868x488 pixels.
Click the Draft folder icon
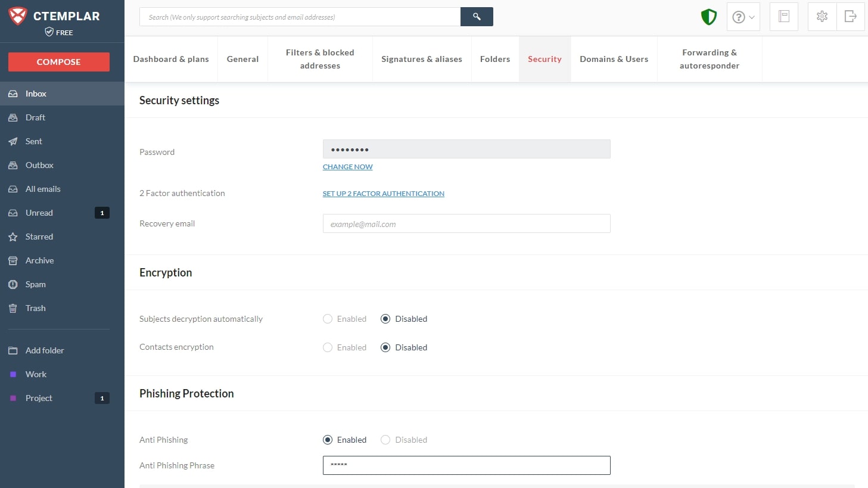click(13, 117)
